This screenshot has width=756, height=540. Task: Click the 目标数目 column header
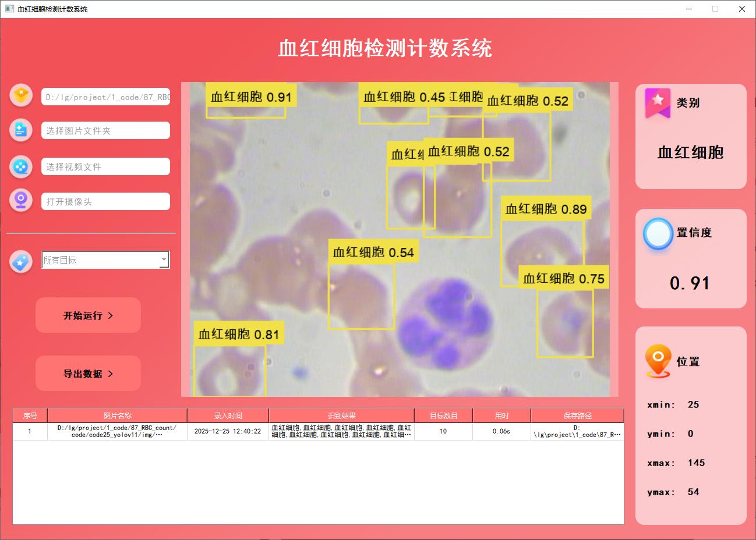coord(443,415)
